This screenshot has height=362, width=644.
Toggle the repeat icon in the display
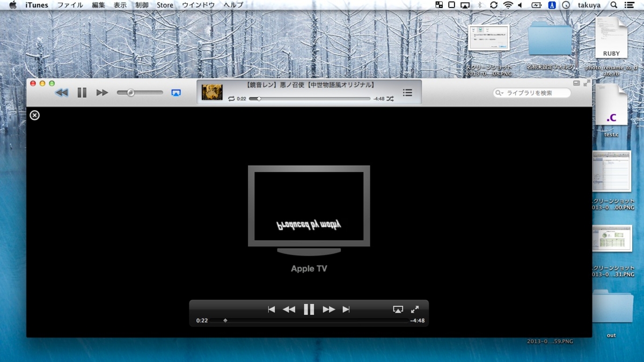(x=231, y=99)
